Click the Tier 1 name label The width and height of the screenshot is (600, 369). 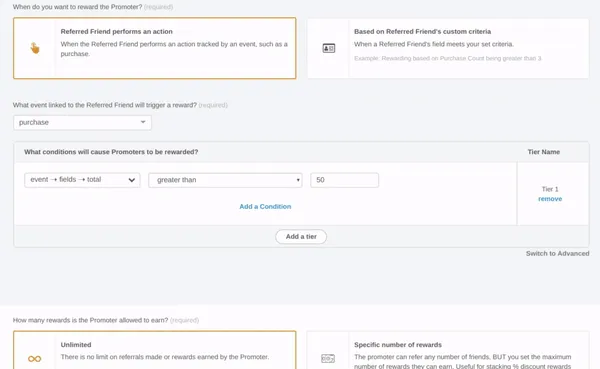tap(550, 189)
